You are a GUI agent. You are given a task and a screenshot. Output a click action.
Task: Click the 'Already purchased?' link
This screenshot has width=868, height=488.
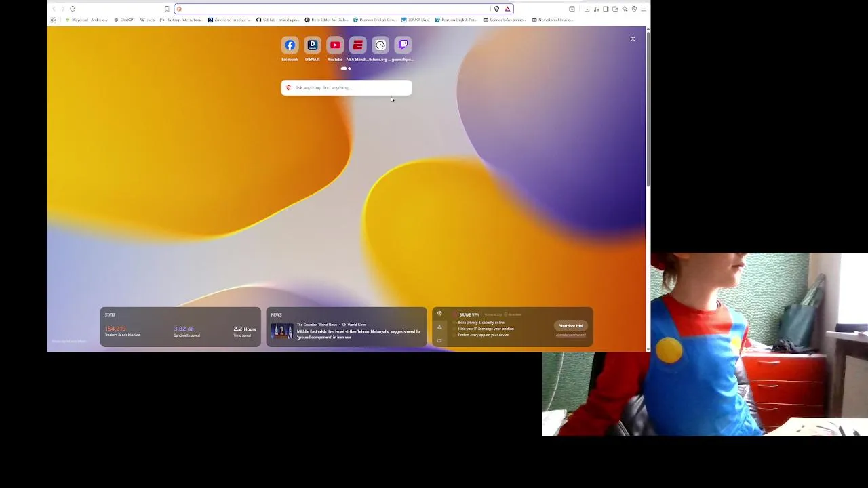coord(571,335)
